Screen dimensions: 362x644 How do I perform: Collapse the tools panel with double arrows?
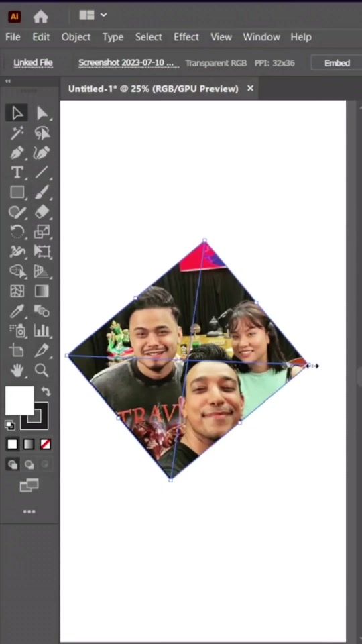coord(8,81)
